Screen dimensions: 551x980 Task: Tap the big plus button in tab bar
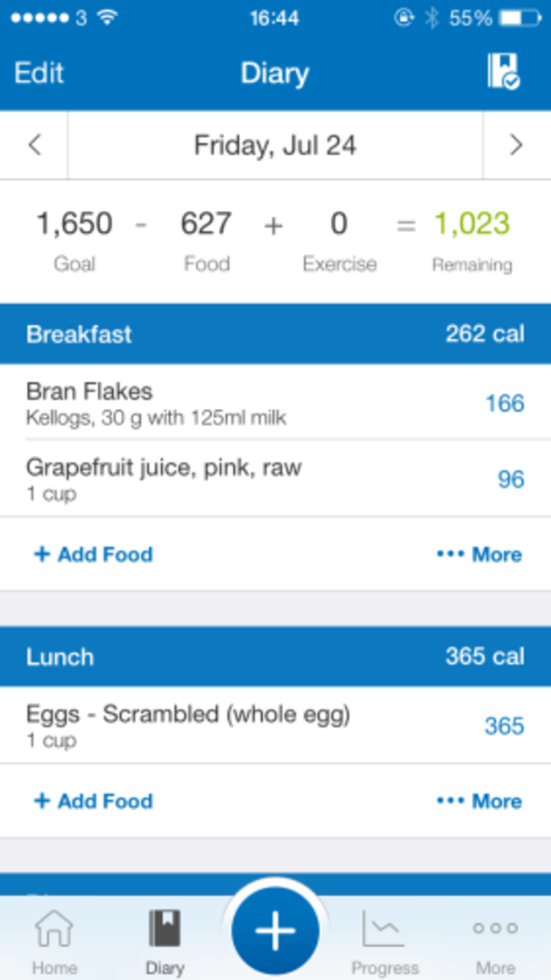click(275, 931)
